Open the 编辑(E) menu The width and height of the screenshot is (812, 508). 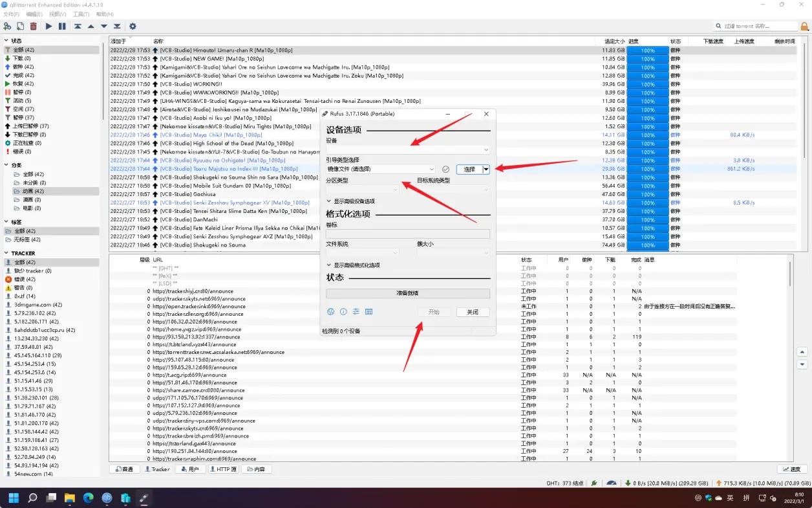tap(34, 14)
